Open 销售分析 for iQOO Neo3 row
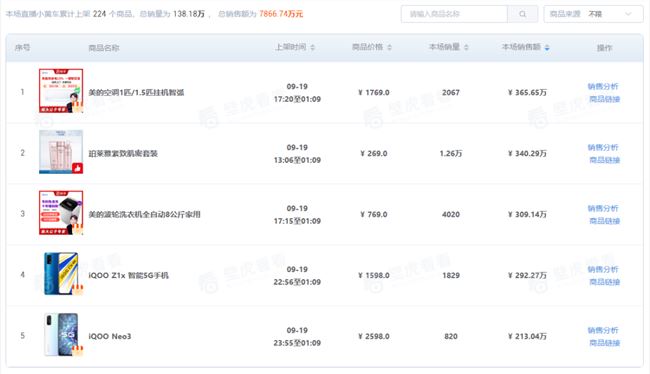 (603, 330)
